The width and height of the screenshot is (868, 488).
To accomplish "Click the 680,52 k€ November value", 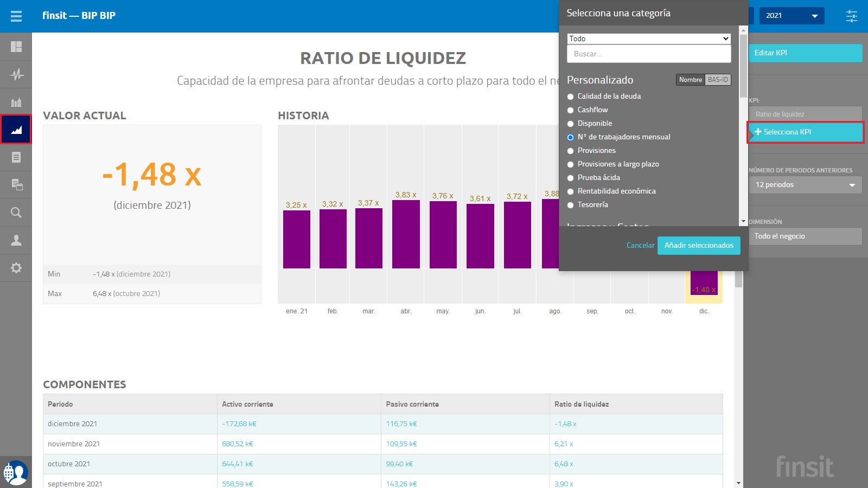I will pyautogui.click(x=238, y=444).
